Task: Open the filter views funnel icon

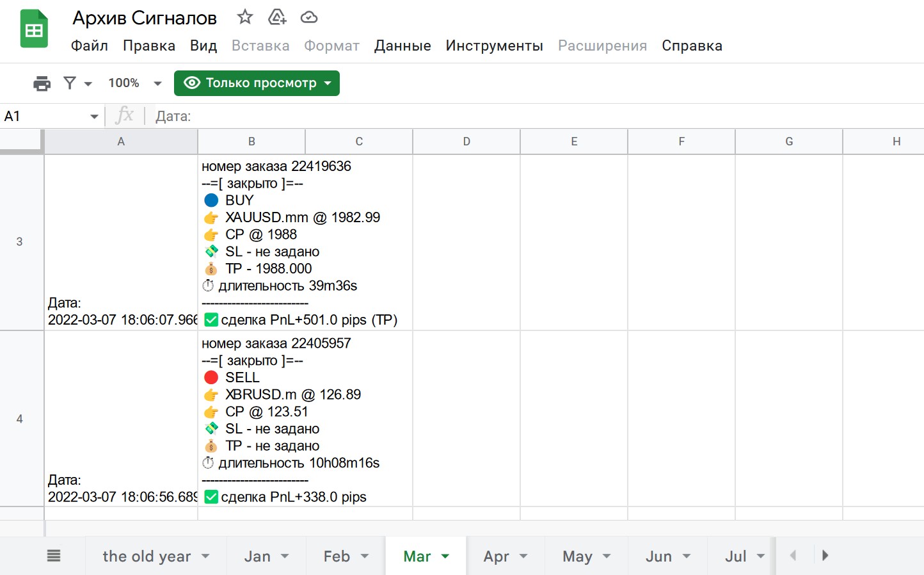Action: coord(70,83)
